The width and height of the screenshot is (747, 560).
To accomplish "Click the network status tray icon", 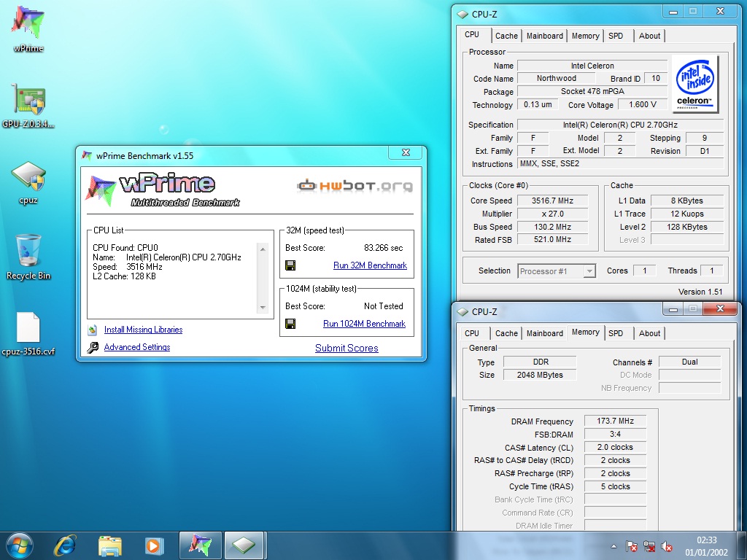I will click(x=649, y=546).
